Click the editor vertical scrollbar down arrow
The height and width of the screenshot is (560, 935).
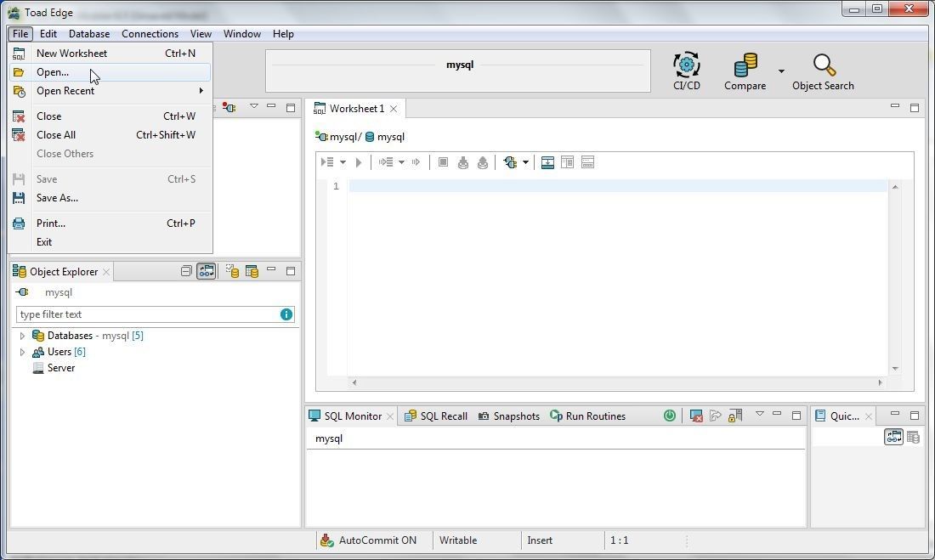pos(895,369)
